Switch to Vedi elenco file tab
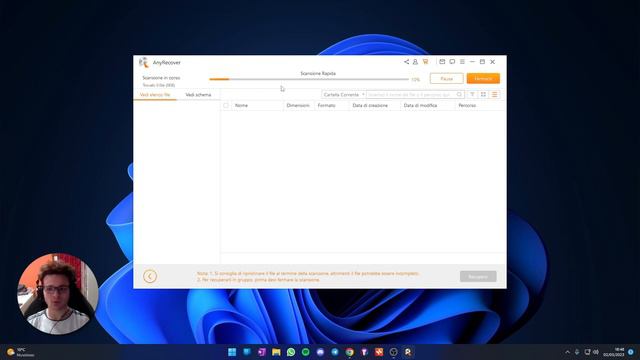Image resolution: width=640 pixels, height=360 pixels. pyautogui.click(x=155, y=95)
